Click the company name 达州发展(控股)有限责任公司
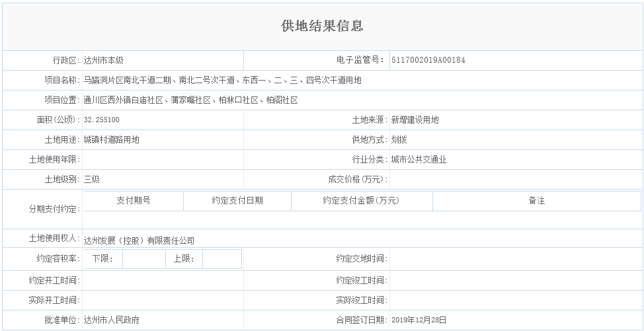 pos(140,240)
